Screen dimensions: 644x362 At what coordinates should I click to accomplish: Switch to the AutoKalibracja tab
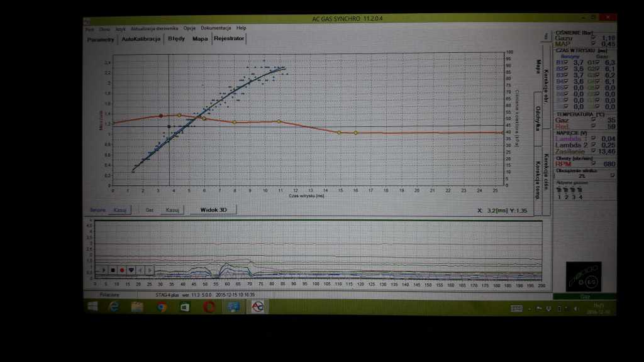pyautogui.click(x=141, y=39)
